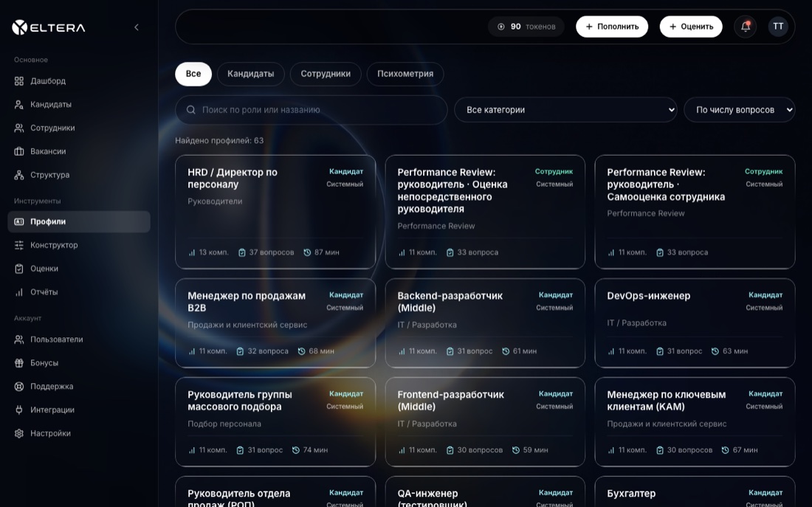Open Руководитель группы массового подбора card
This screenshot has width=812, height=507.
click(x=275, y=422)
